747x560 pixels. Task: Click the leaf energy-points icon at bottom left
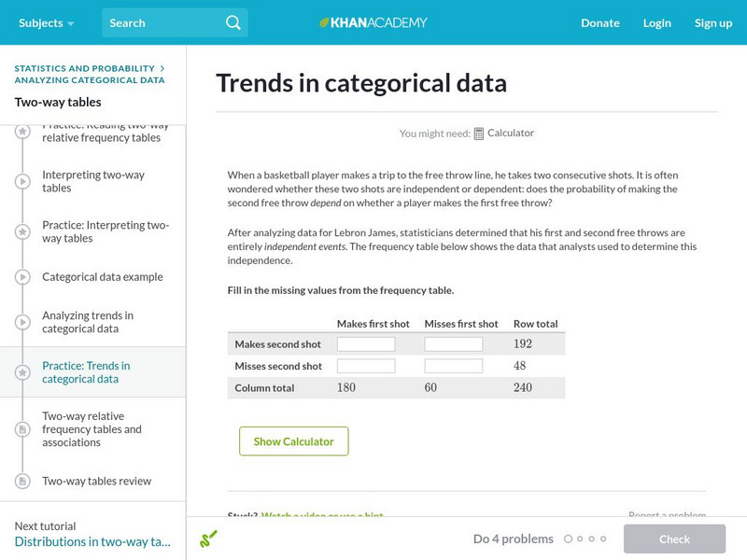click(x=206, y=539)
